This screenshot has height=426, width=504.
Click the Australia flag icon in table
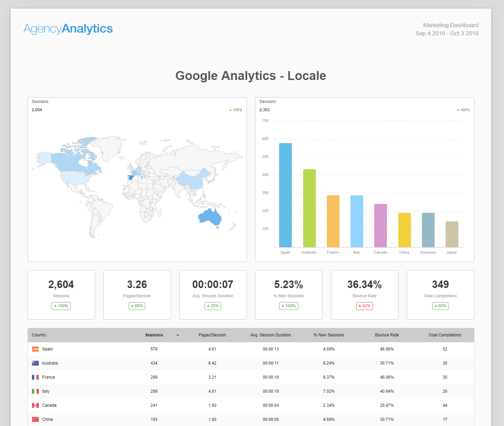click(x=35, y=363)
